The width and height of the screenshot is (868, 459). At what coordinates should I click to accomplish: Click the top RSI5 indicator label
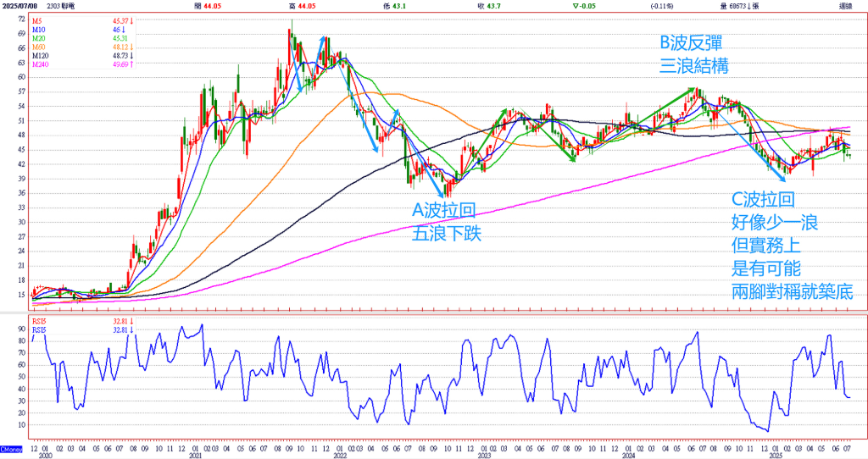(x=42, y=322)
